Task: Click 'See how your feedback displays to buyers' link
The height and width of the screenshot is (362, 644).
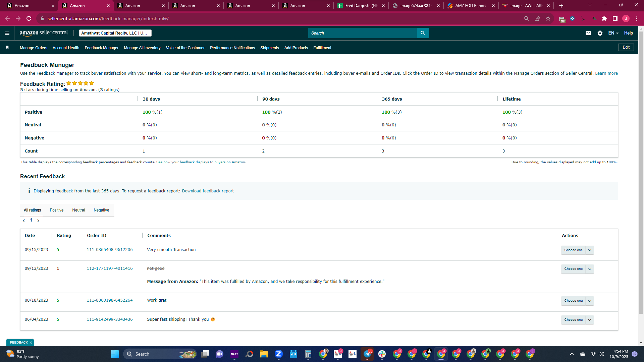Action: tap(201, 162)
